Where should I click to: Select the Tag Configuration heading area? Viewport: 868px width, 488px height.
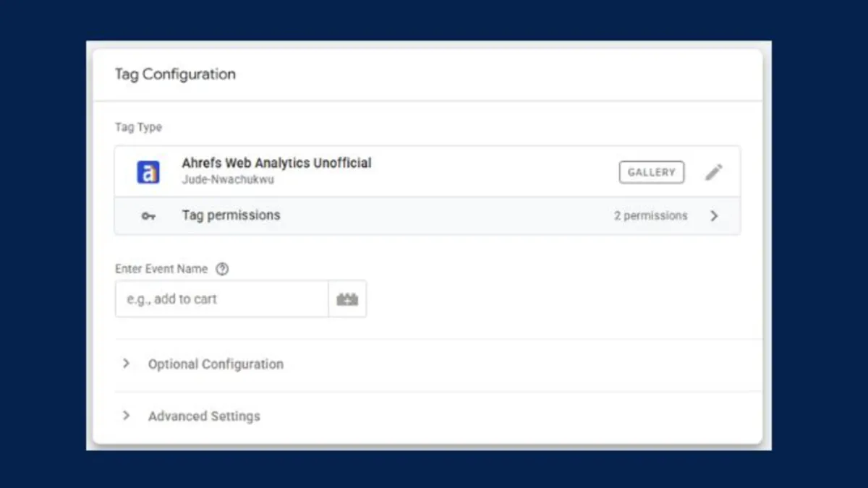175,74
